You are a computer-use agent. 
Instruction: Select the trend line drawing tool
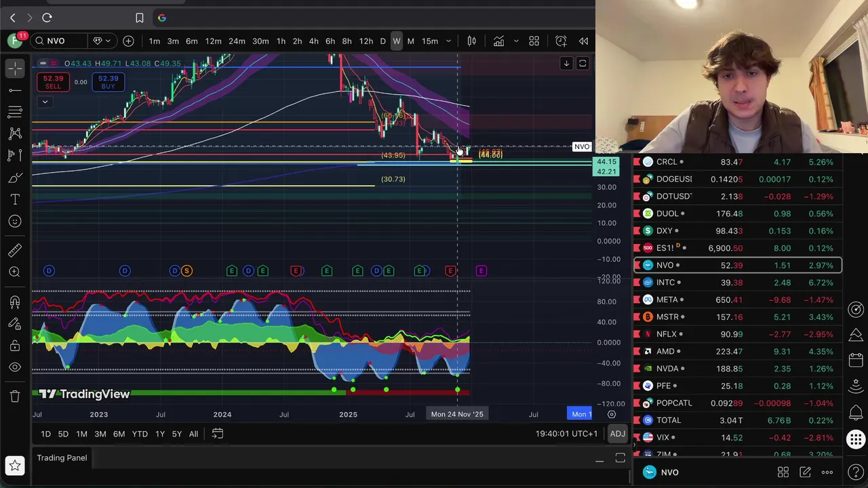coord(15,90)
